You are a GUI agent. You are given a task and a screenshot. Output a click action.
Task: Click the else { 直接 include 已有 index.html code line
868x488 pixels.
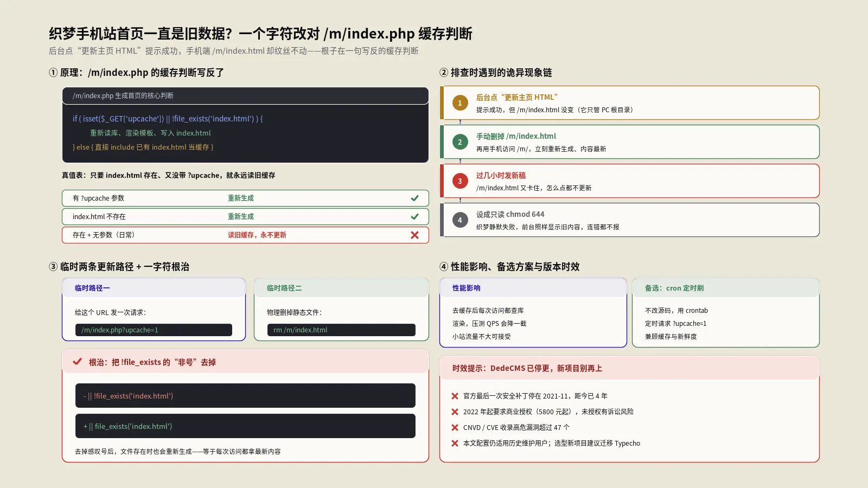point(143,147)
